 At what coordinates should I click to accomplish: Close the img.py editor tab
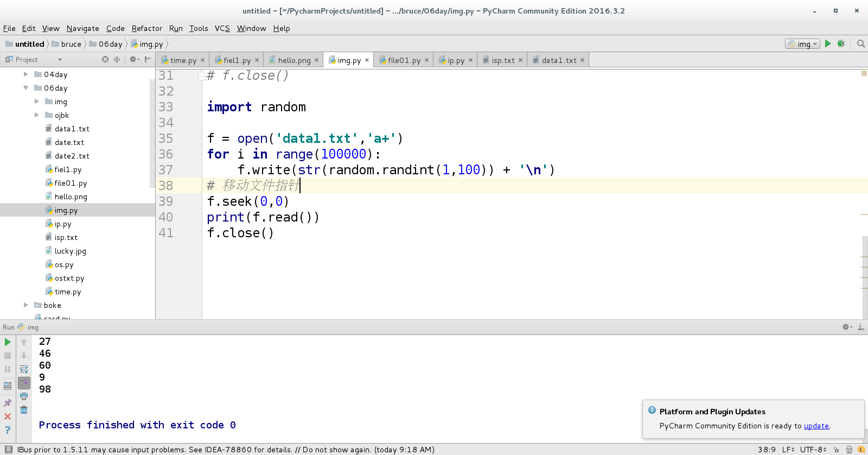[367, 60]
